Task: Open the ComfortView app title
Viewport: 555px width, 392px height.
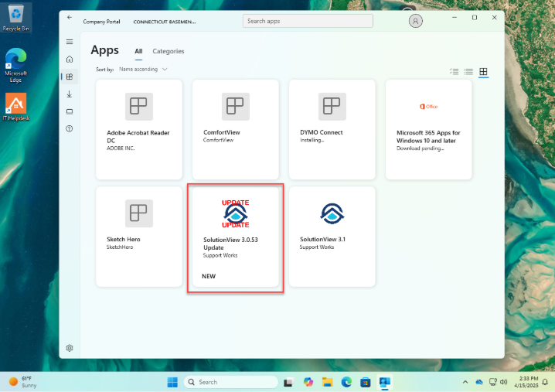Action: click(x=222, y=132)
